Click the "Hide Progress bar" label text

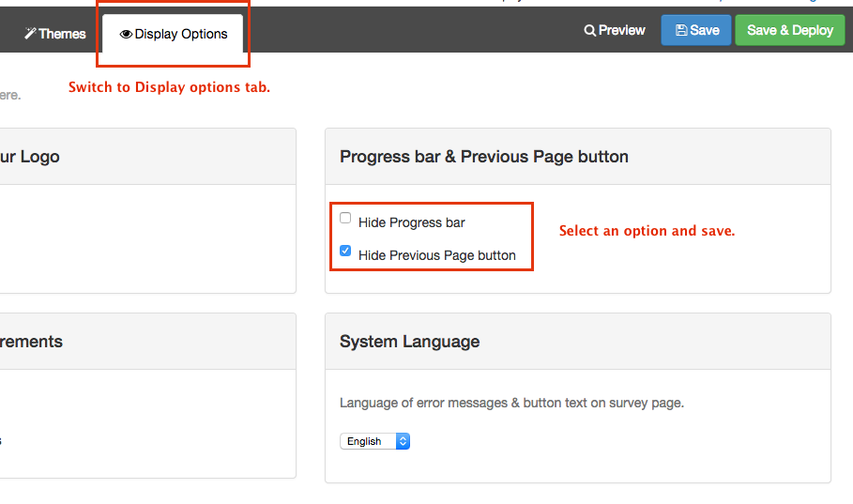[411, 222]
